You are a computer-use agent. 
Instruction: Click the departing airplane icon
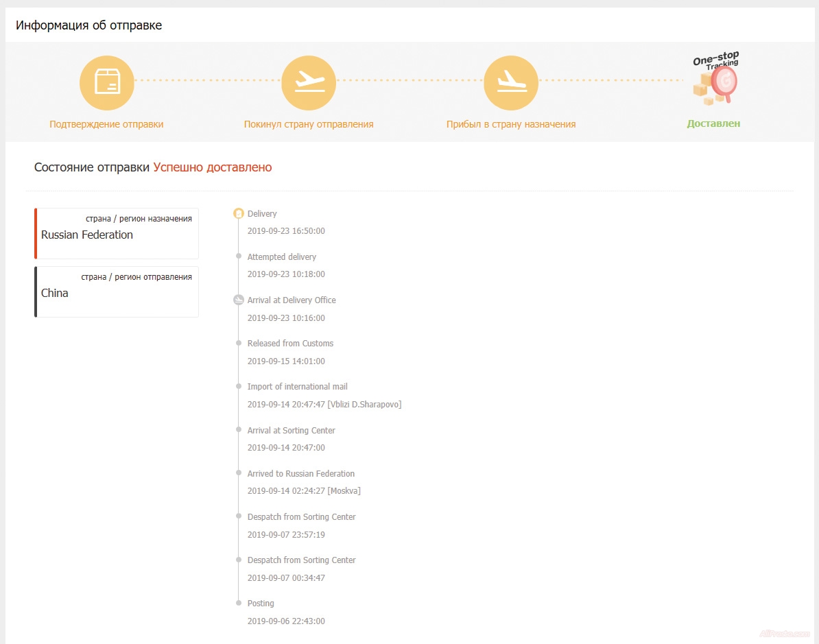[x=309, y=82]
